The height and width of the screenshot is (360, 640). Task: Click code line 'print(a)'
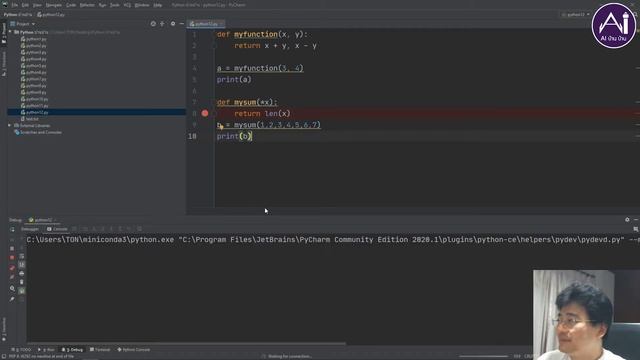point(234,80)
